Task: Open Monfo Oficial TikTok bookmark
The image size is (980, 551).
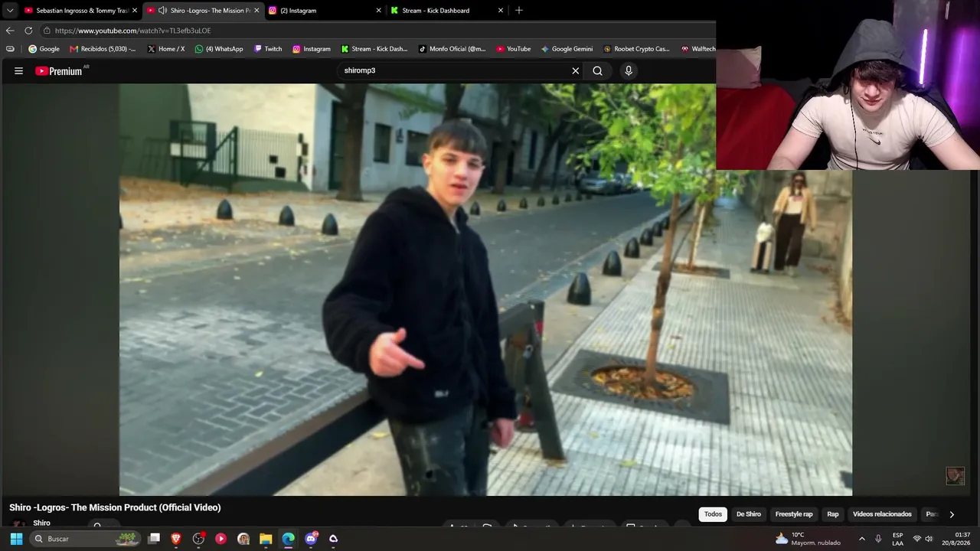Action: 452,49
